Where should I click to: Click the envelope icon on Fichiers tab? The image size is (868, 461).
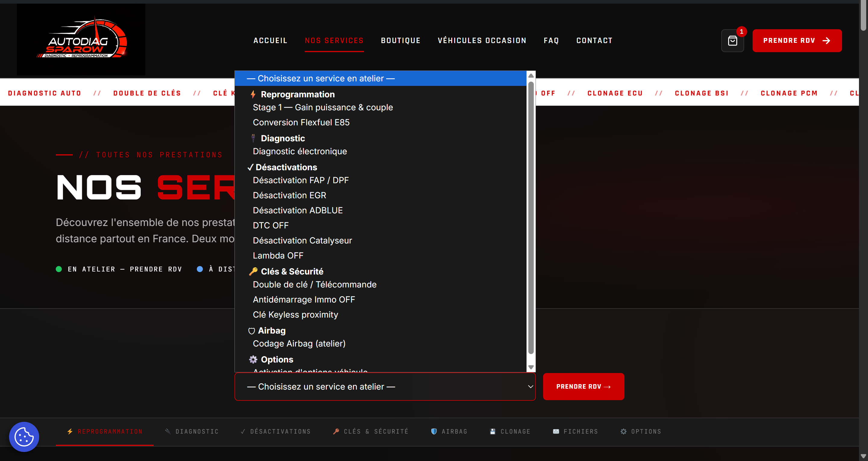[x=556, y=431]
